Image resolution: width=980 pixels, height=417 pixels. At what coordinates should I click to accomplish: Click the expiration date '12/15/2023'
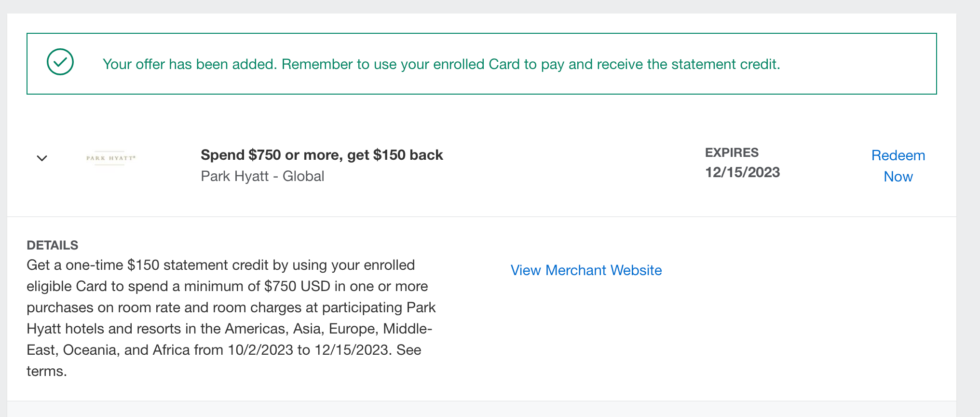[742, 172]
